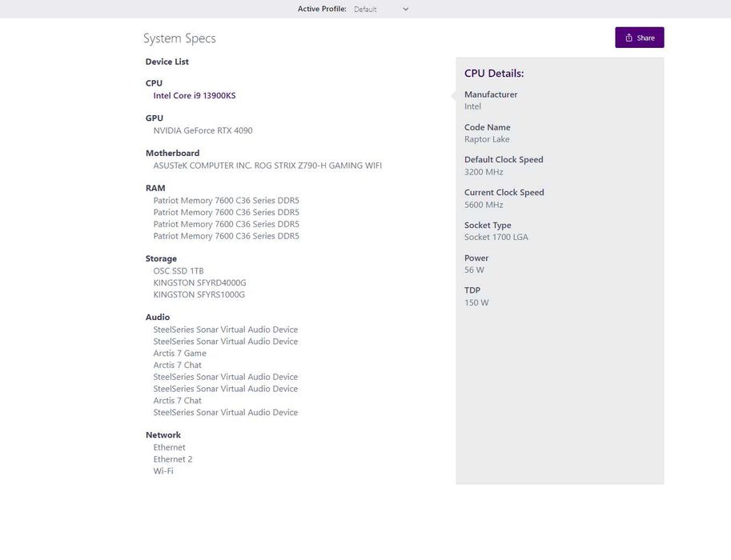The image size is (731, 560).
Task: Open the Active Profile dropdown
Action: coord(381,9)
